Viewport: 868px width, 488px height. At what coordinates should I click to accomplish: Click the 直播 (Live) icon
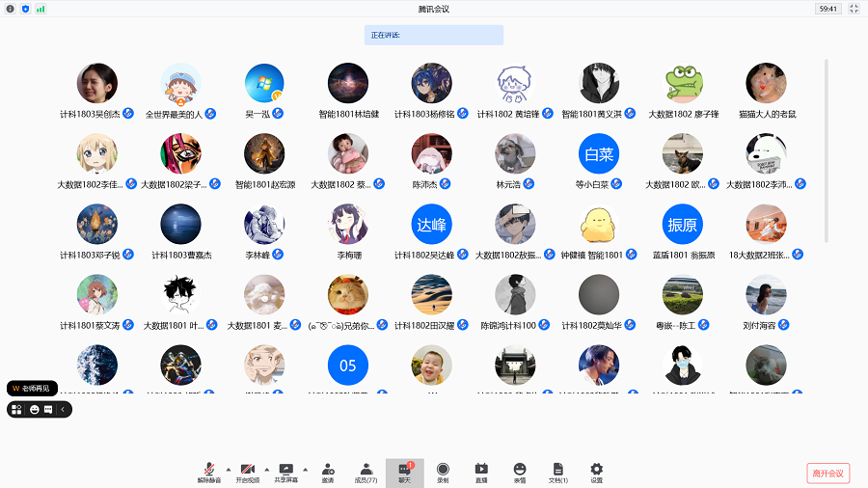[481, 471]
